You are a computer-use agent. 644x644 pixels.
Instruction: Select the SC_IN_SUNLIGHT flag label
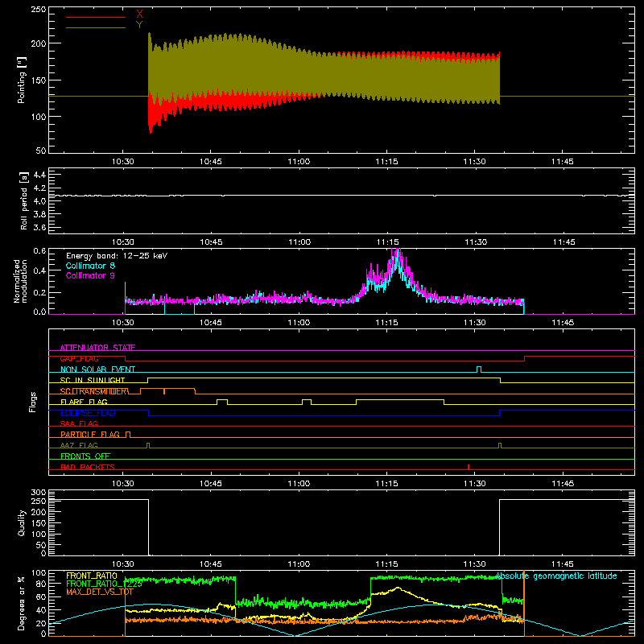pyautogui.click(x=93, y=380)
